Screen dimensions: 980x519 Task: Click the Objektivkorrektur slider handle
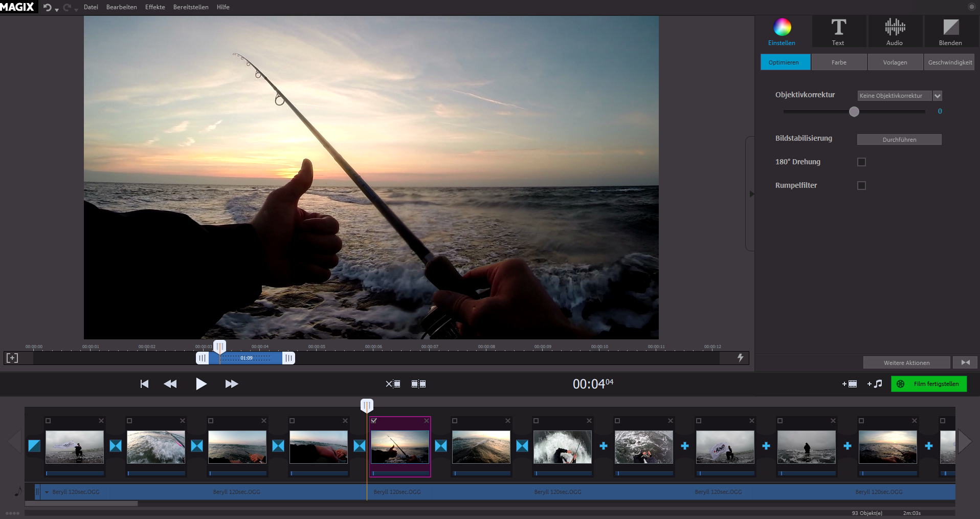coord(854,112)
